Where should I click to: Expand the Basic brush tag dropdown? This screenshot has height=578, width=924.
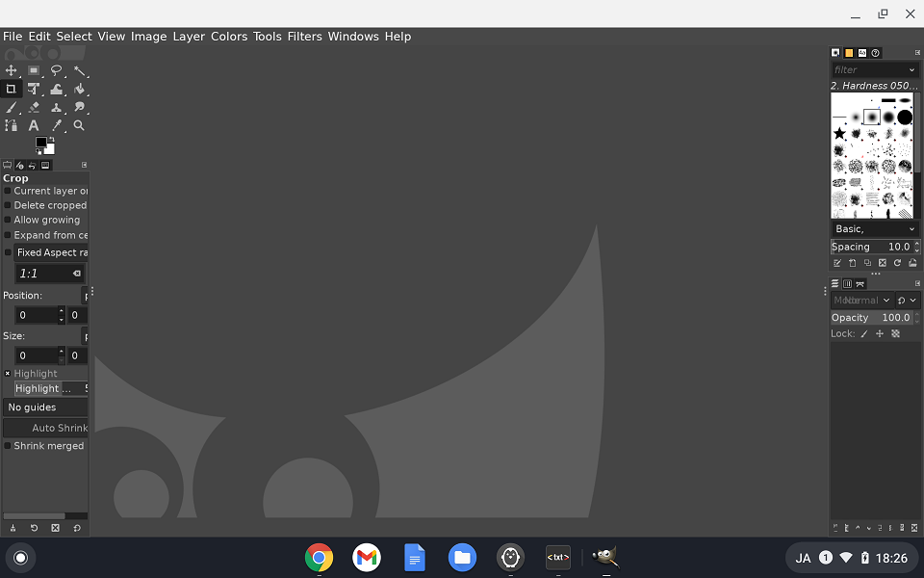click(911, 229)
